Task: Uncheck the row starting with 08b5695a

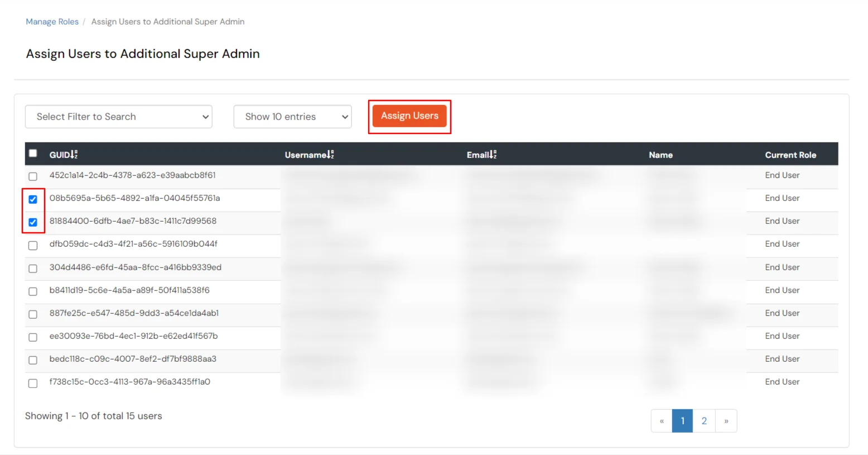Action: tap(32, 199)
